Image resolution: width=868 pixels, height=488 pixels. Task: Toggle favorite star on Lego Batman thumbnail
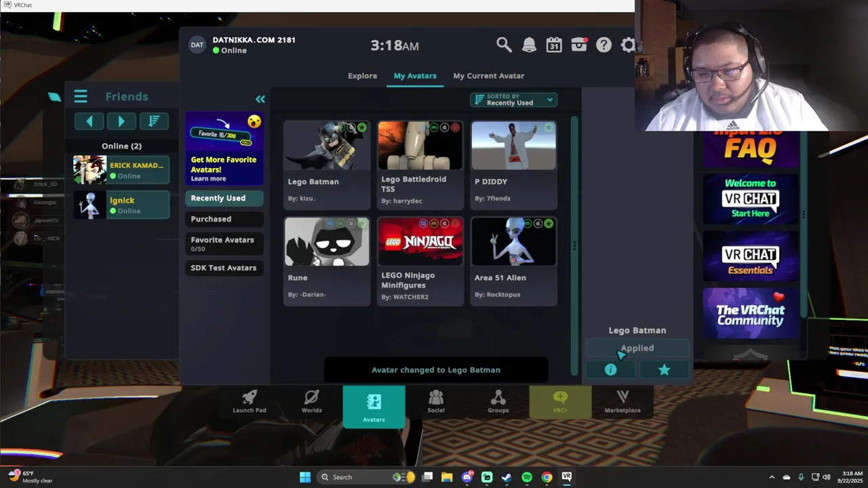[x=361, y=127]
